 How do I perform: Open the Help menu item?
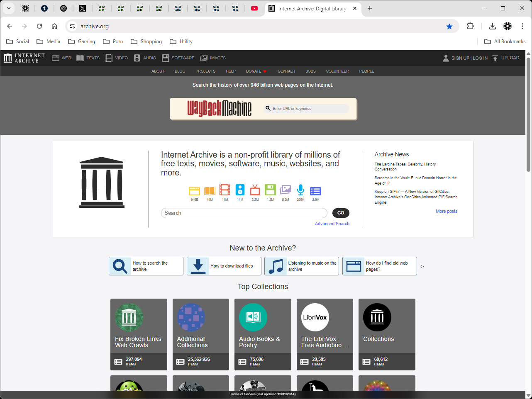click(x=231, y=71)
